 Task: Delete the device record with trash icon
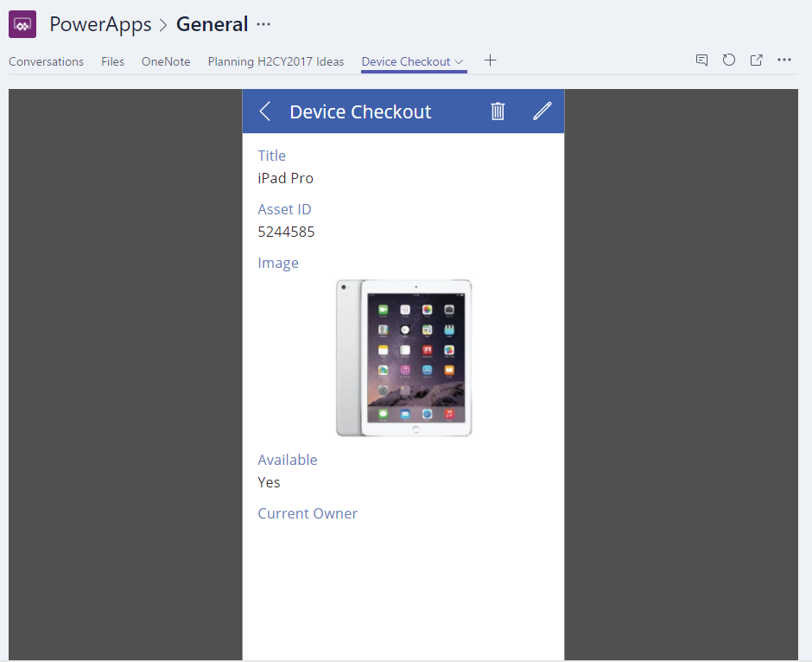(x=498, y=111)
